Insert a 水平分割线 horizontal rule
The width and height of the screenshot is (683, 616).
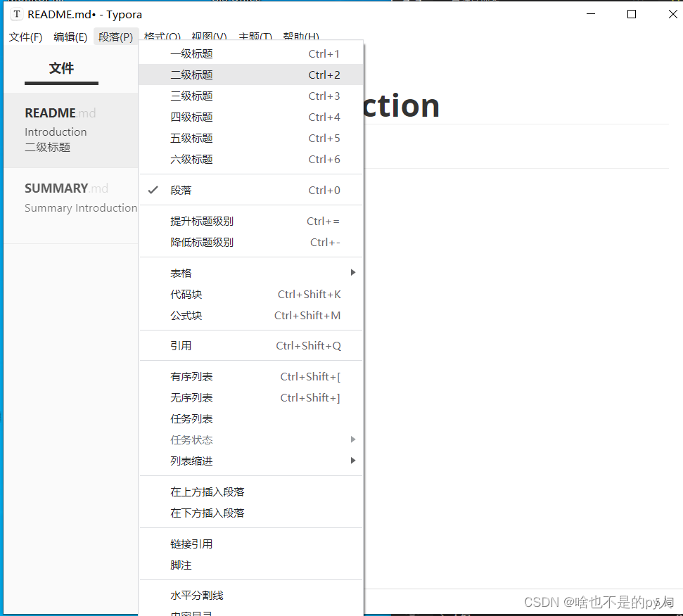197,594
